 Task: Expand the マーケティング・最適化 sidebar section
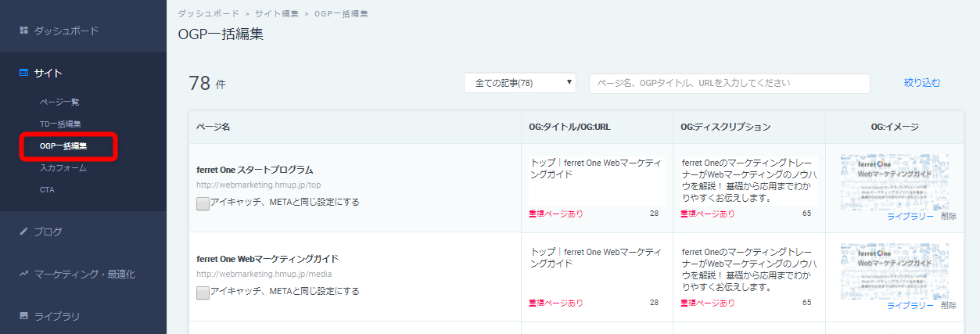tap(83, 274)
